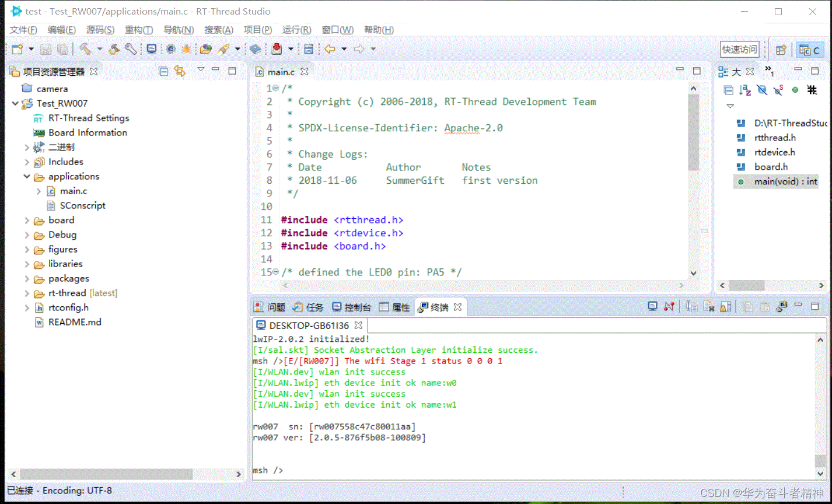This screenshot has width=832, height=504.
Task: Open the 运行(R) menu
Action: 297,30
